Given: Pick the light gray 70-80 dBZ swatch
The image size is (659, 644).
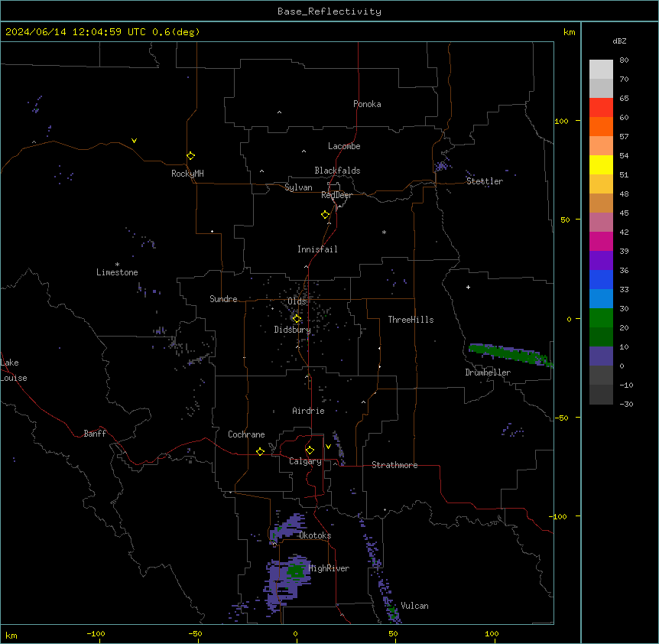Looking at the screenshot, I should pyautogui.click(x=601, y=70).
